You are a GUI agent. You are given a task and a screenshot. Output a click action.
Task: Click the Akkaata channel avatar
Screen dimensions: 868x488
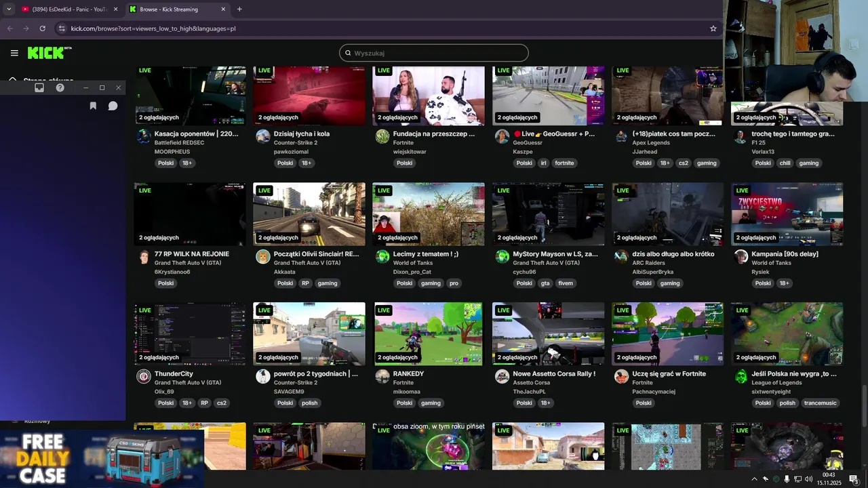(262, 257)
